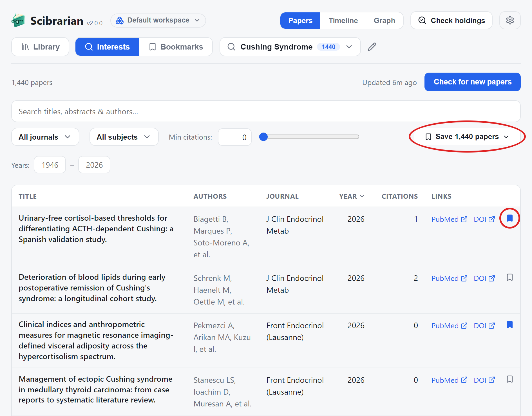Viewport: 532px width, 416px height.
Task: Click Check for new papers
Action: [472, 82]
